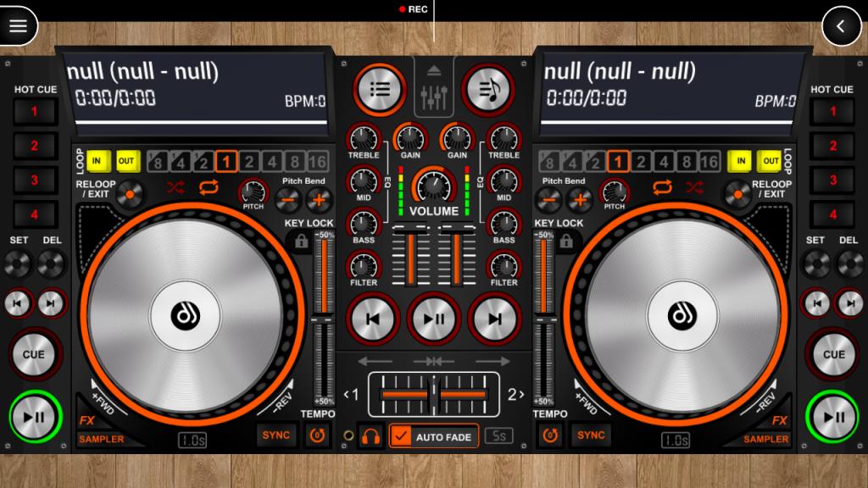Open the hamburger menu at top left
This screenshot has width=868, height=488.
pos(17,25)
